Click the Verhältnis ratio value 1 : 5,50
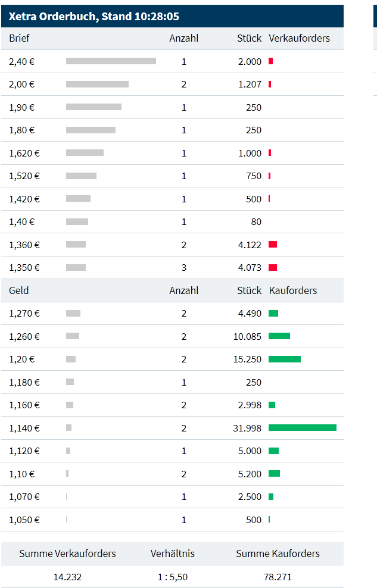This screenshot has width=377, height=588. point(172,577)
